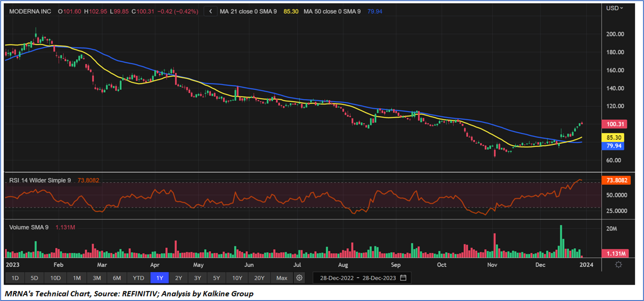Click the Apr label on time axis
The image size is (644, 301).
tap(155, 265)
